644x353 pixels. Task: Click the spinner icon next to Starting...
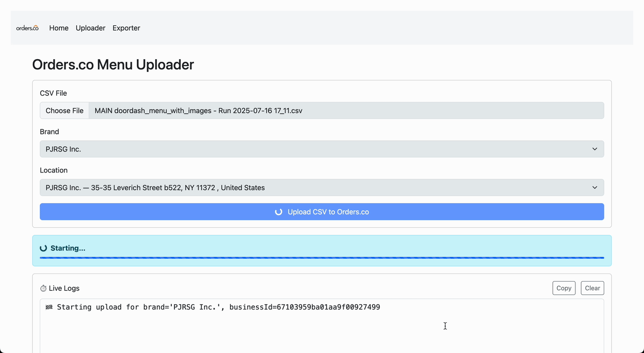[x=43, y=248]
